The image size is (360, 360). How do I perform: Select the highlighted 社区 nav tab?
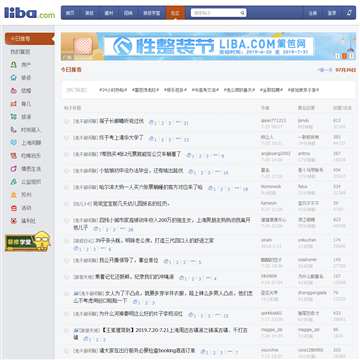(x=175, y=13)
